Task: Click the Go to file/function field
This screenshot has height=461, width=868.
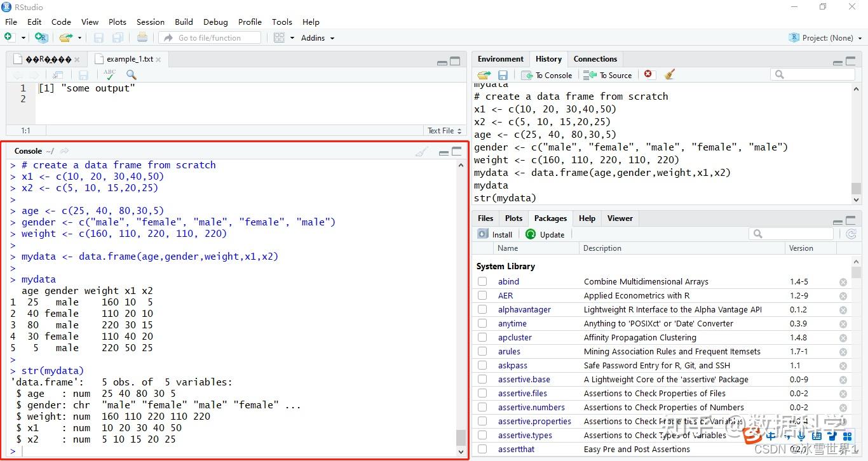Action: pyautogui.click(x=210, y=38)
